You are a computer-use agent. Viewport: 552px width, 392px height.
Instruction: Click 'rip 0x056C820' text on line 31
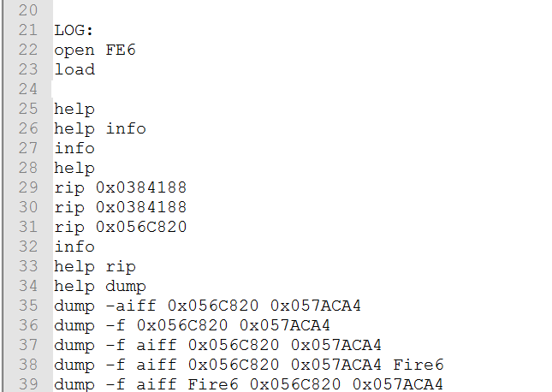coord(121,227)
